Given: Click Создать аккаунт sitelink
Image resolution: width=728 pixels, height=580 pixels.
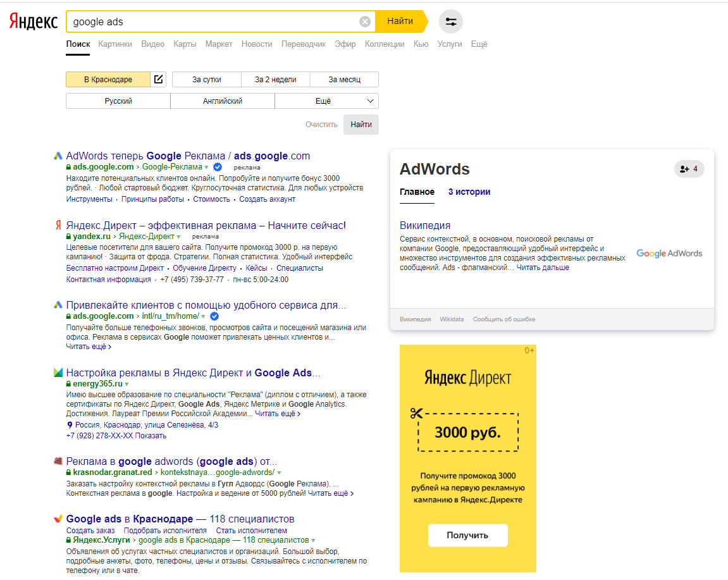Looking at the screenshot, I should 267,199.
